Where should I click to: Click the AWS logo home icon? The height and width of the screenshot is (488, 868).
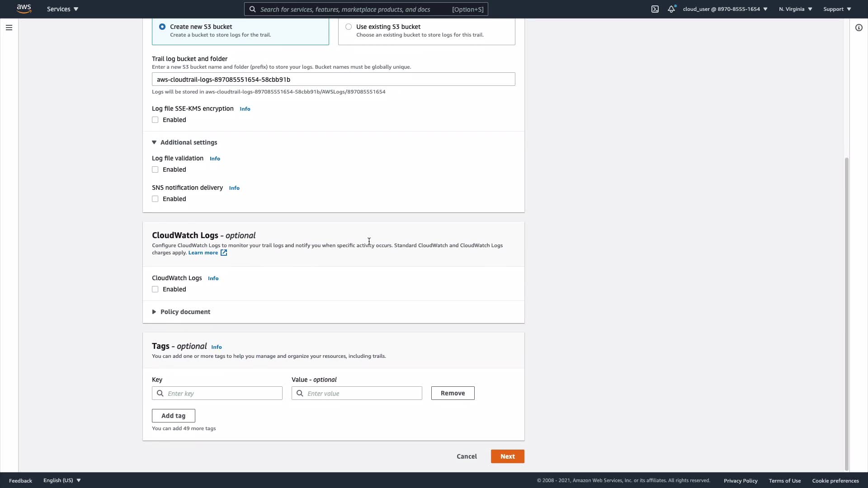coord(24,9)
